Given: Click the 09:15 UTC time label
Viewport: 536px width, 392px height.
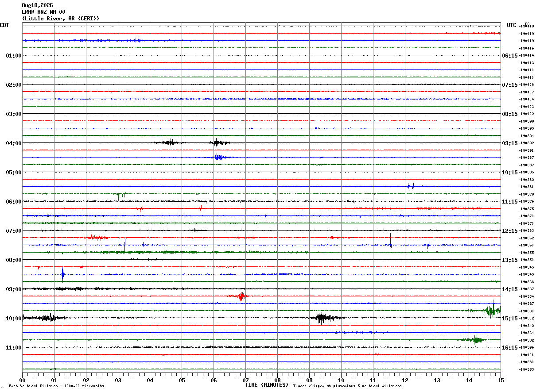Looking at the screenshot, I should tap(509, 143).
